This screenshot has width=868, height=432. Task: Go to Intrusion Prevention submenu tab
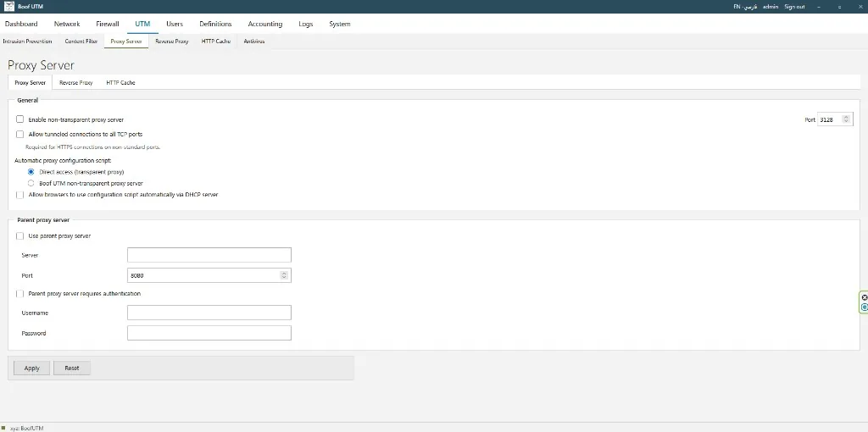[27, 42]
